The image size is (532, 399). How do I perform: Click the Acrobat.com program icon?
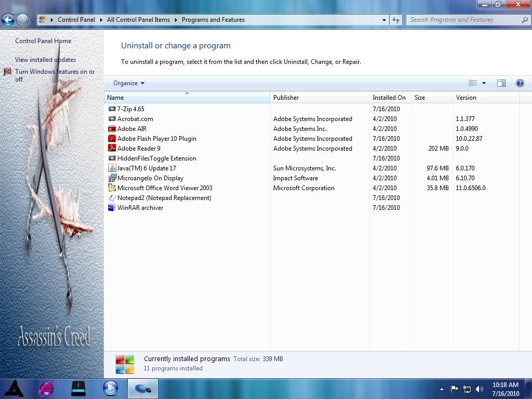(112, 119)
